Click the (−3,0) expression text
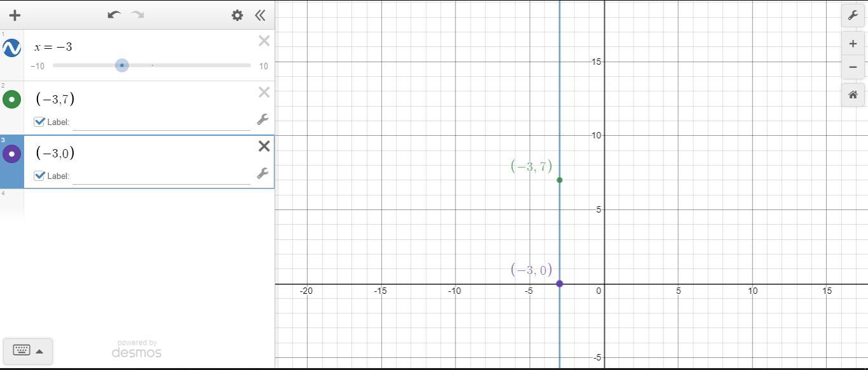 point(55,152)
